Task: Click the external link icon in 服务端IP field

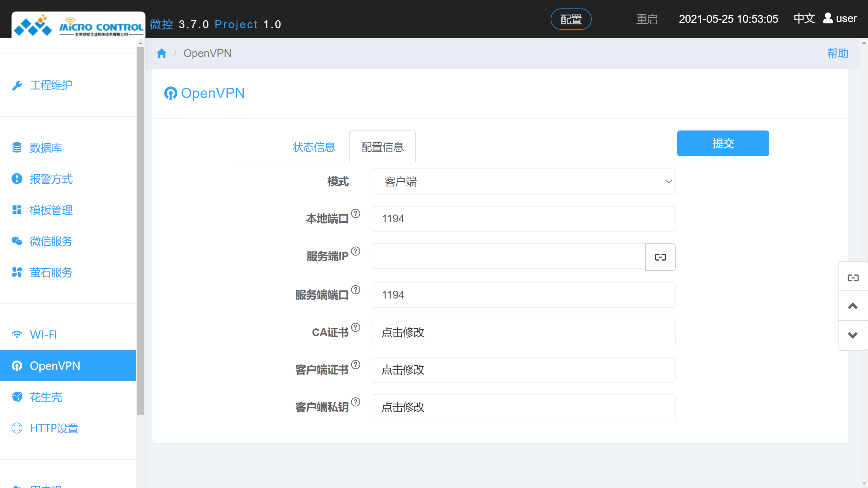Action: 660,257
